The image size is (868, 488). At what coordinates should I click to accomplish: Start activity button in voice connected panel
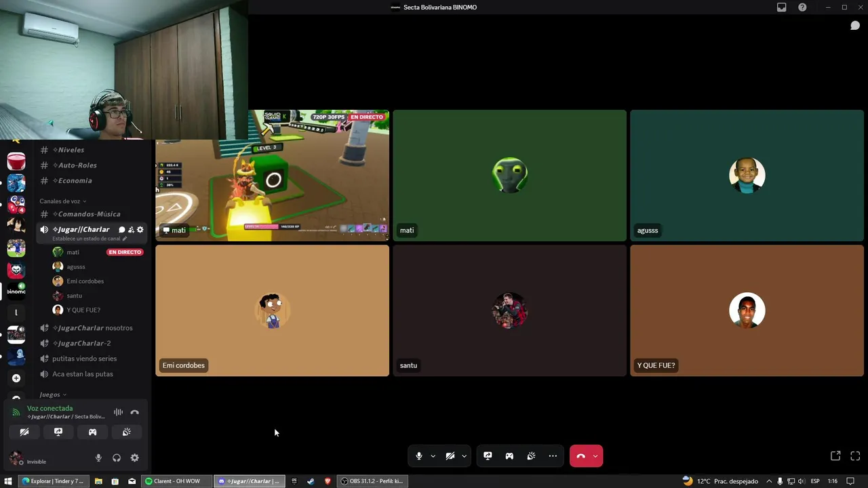[92, 432]
